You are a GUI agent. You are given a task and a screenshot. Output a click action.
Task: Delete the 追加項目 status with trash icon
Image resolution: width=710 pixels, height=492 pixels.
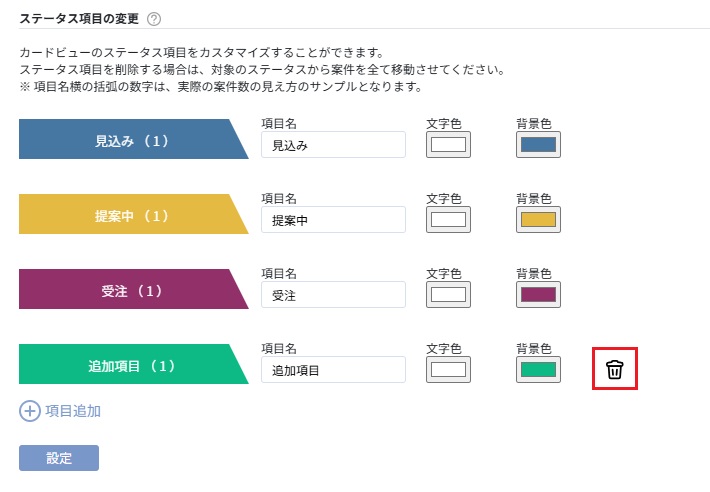pyautogui.click(x=614, y=369)
